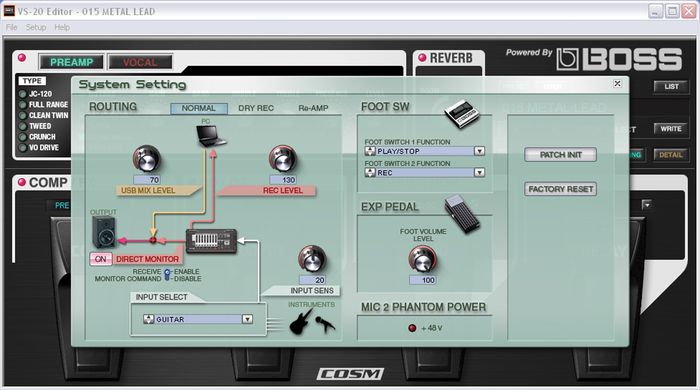Select NORMAL routing mode
Viewport: 700px width, 390px height.
[199, 108]
